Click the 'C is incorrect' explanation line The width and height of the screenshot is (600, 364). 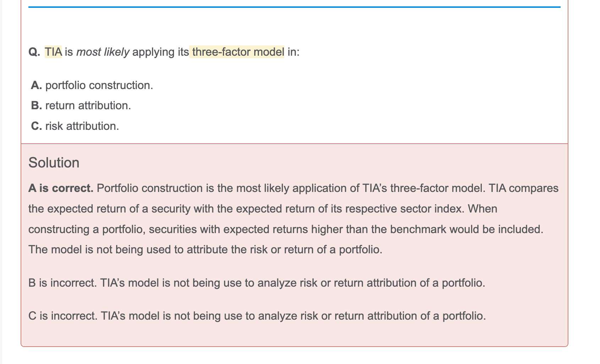[x=257, y=316]
